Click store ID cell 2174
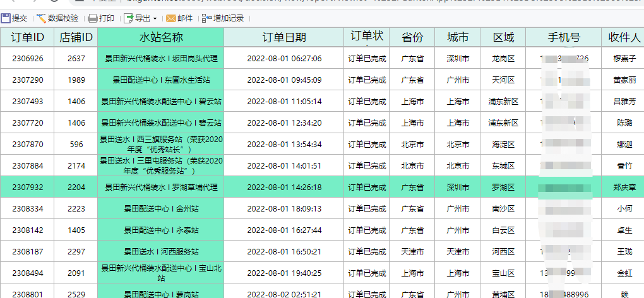This screenshot has height=298, width=644. tap(76, 166)
